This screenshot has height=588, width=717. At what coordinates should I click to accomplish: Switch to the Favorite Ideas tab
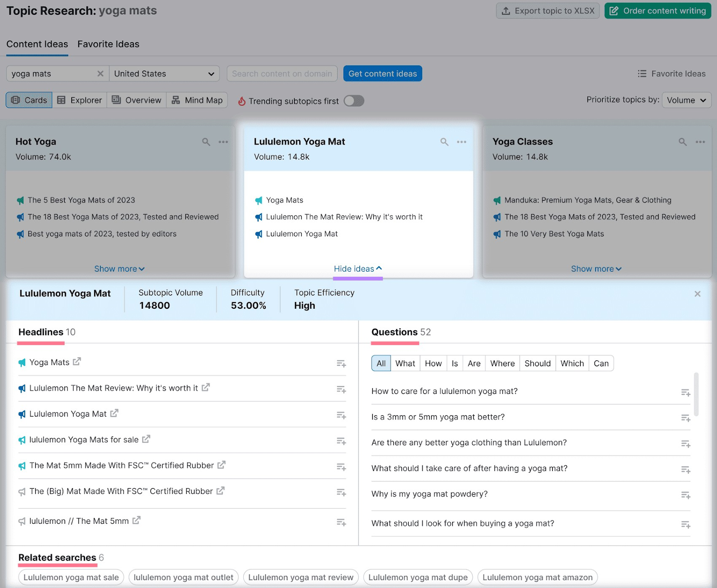(x=108, y=44)
